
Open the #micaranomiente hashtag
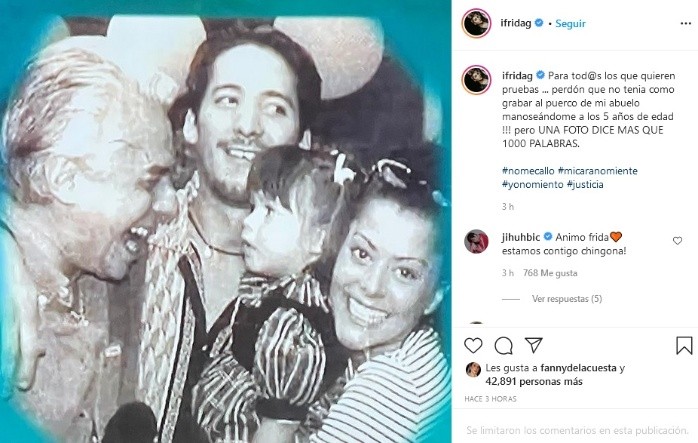click(597, 171)
